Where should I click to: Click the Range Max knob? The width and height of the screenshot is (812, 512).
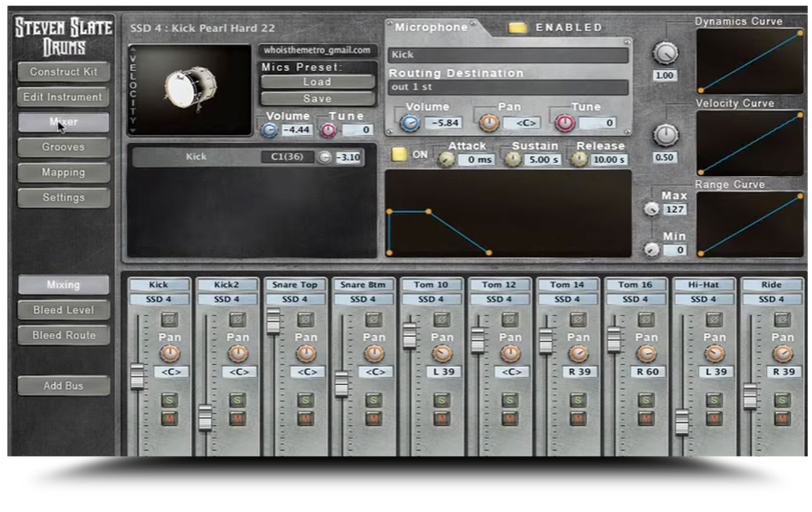(x=652, y=210)
